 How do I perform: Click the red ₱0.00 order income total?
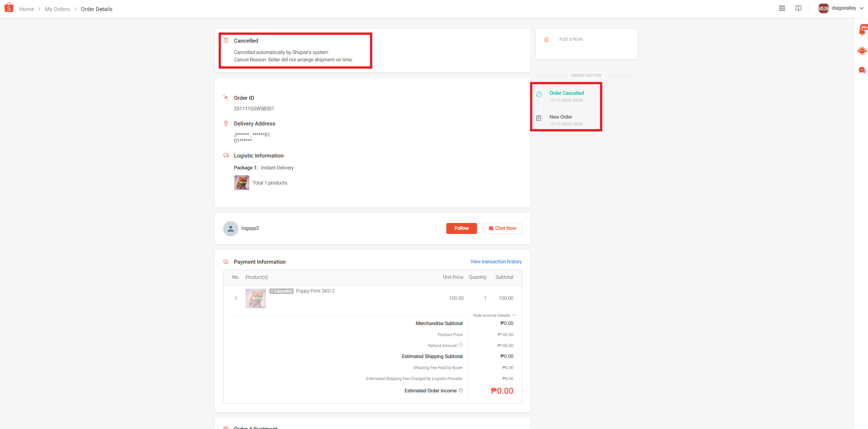pos(502,391)
